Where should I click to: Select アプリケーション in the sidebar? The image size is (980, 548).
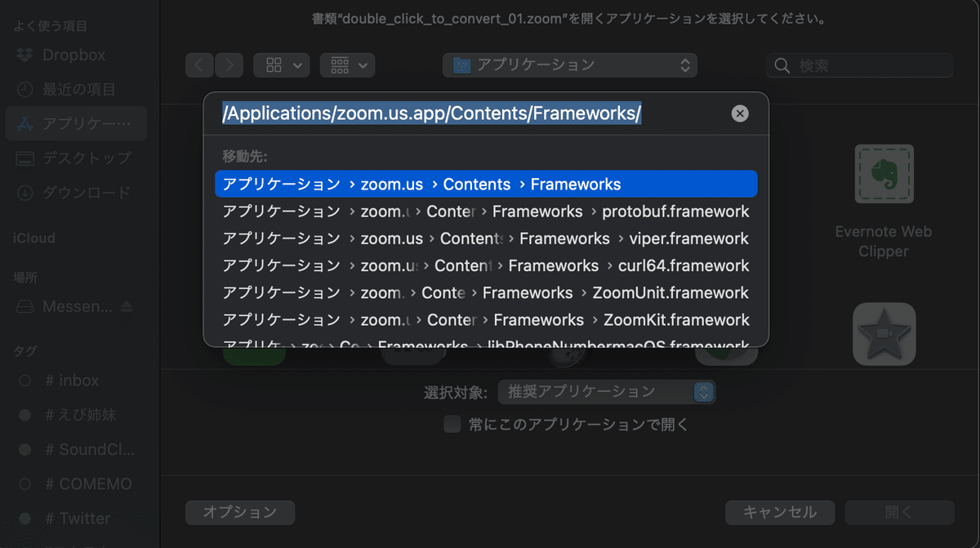point(75,124)
